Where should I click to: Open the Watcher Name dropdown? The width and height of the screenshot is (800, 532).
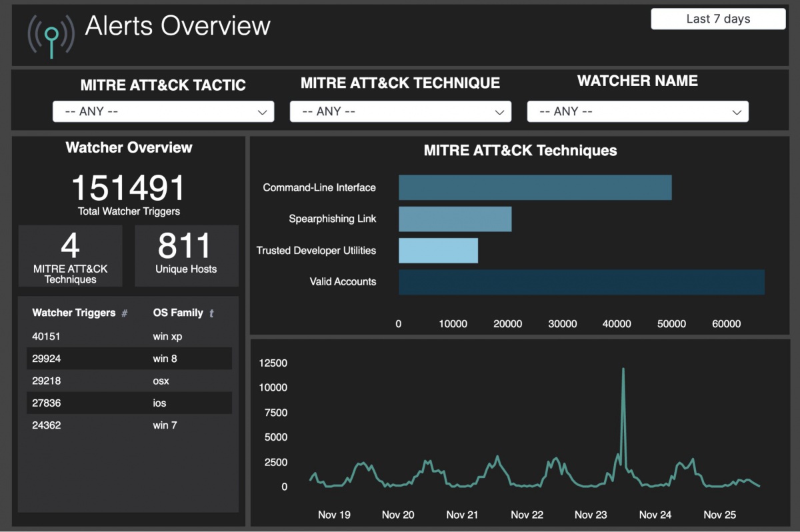637,112
